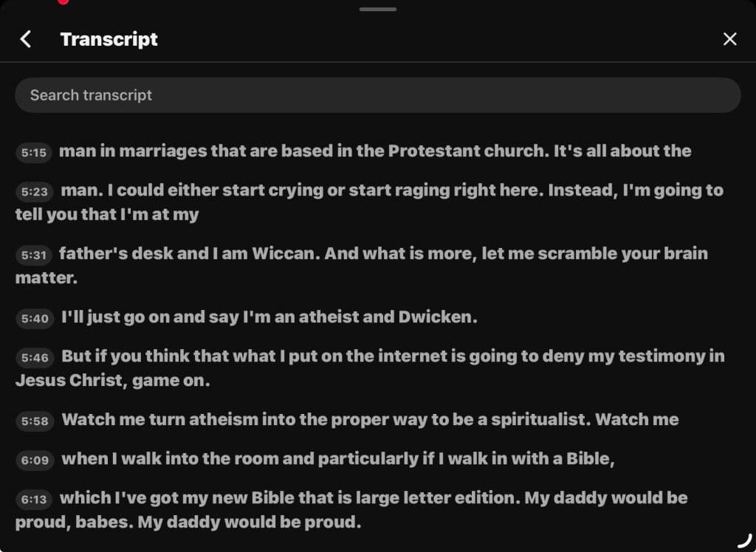Viewport: 756px width, 552px height.
Task: Click the "walk in with a Bible" line
Action: 337,459
